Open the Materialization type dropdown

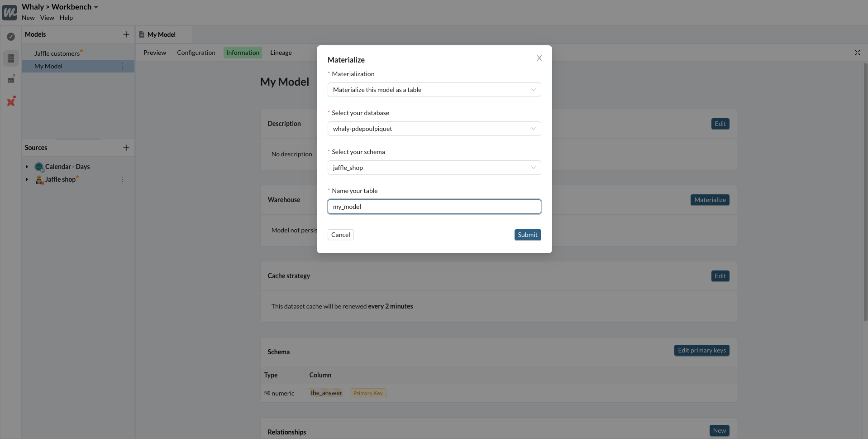click(434, 90)
